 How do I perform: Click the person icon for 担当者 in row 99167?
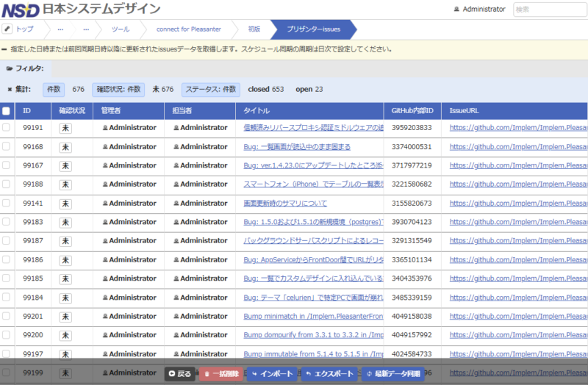[x=176, y=165]
